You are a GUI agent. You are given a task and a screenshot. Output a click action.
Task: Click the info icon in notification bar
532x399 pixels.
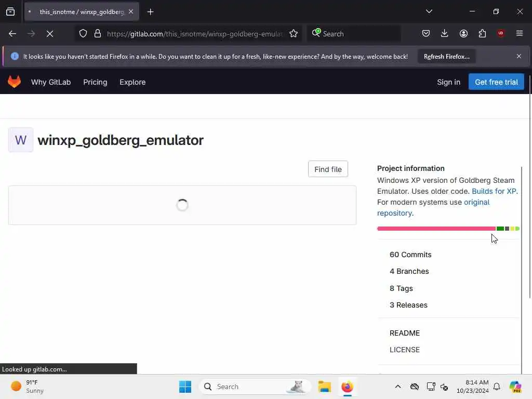(15, 56)
